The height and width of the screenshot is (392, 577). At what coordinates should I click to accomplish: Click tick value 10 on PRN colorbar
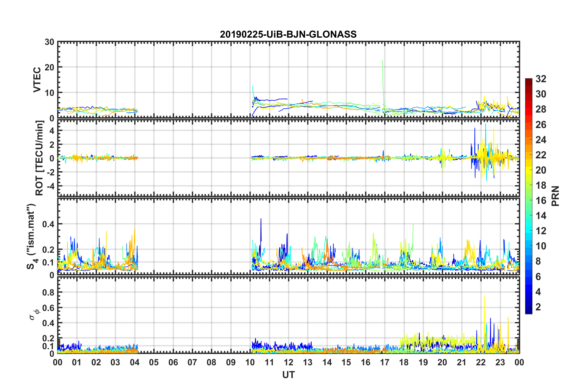click(x=541, y=246)
